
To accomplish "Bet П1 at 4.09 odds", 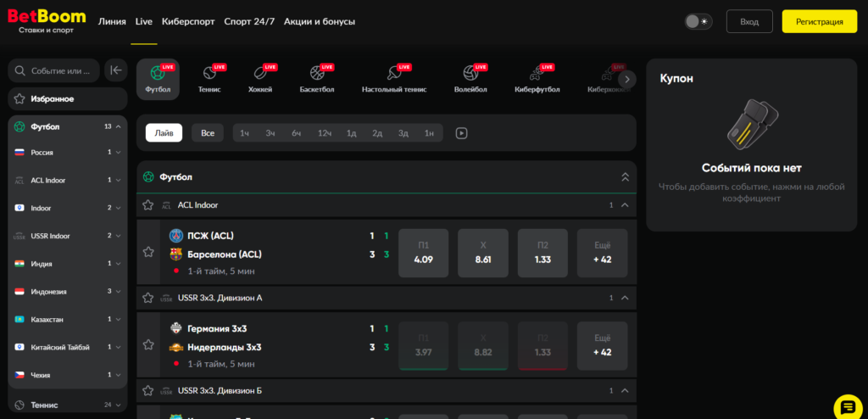I will (x=424, y=253).
